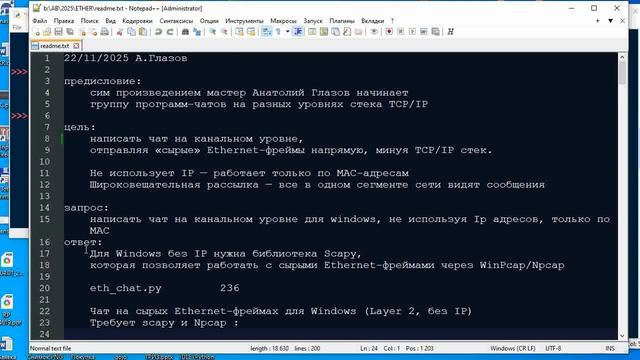Run macro multiple times

(424, 32)
